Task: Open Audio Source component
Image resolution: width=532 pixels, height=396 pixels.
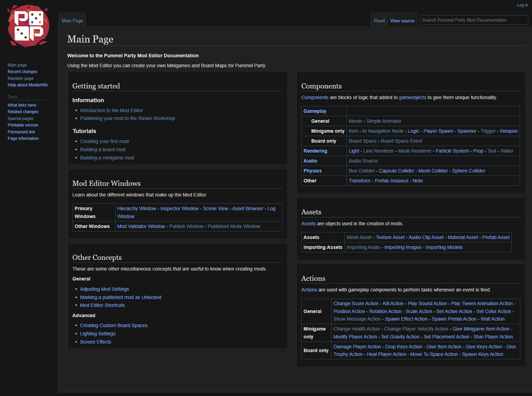Action: [x=363, y=161]
